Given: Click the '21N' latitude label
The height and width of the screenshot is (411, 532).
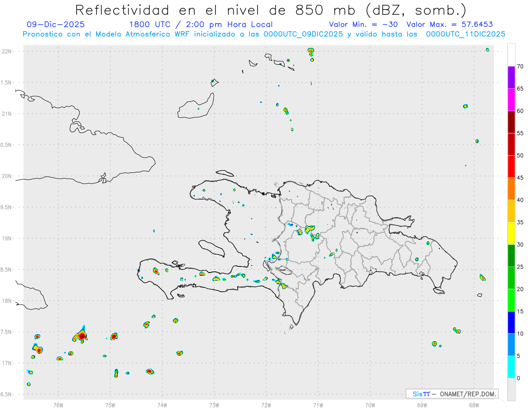Looking at the screenshot, I should 7,114.
